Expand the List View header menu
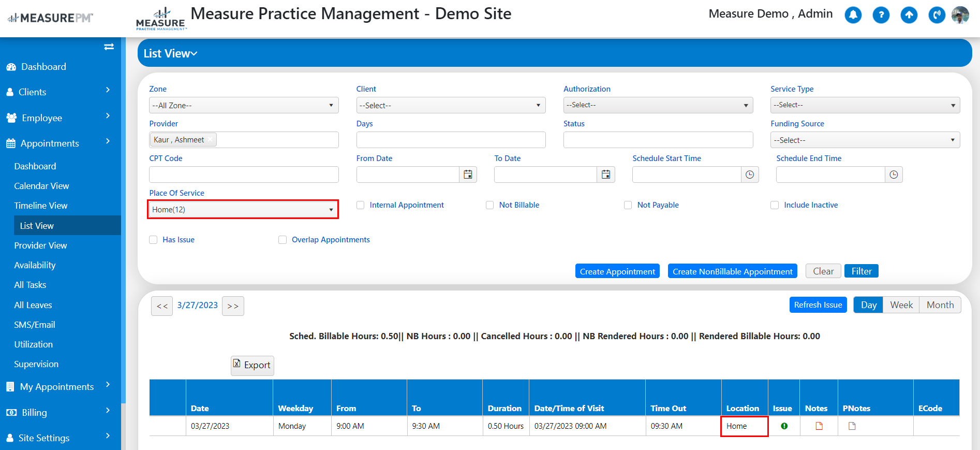The height and width of the screenshot is (450, 980). pyautogui.click(x=171, y=53)
